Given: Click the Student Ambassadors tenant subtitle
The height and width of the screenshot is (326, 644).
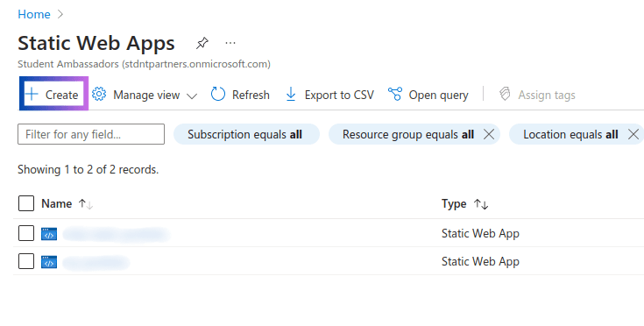Looking at the screenshot, I should click(145, 64).
